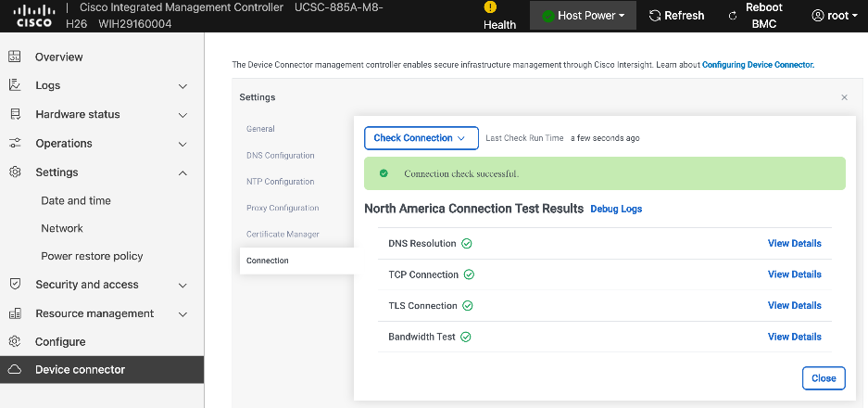Click the TLS Connection green check icon
Viewport: 868px width, 408px height.
467,305
